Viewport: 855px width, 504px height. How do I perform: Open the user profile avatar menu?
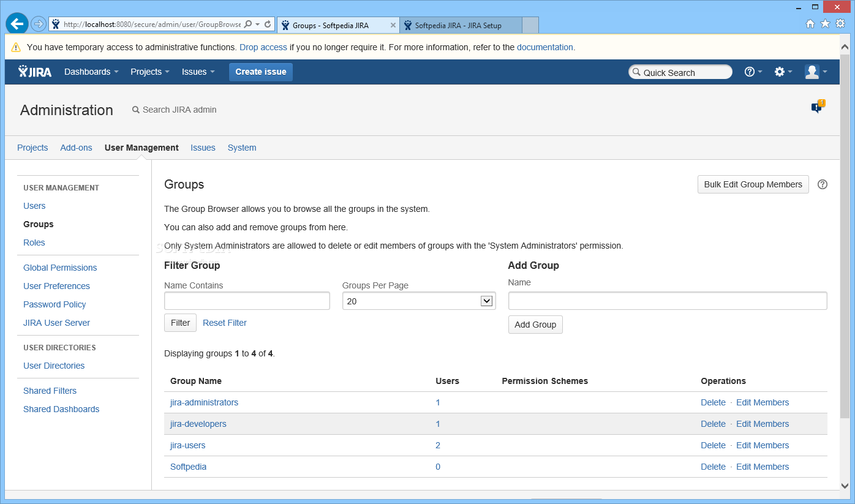pos(816,72)
